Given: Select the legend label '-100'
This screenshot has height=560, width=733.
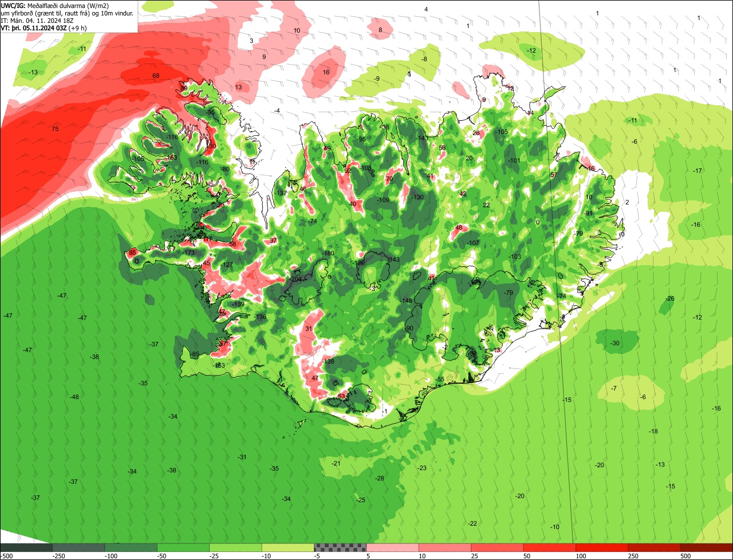Looking at the screenshot, I should (111, 556).
